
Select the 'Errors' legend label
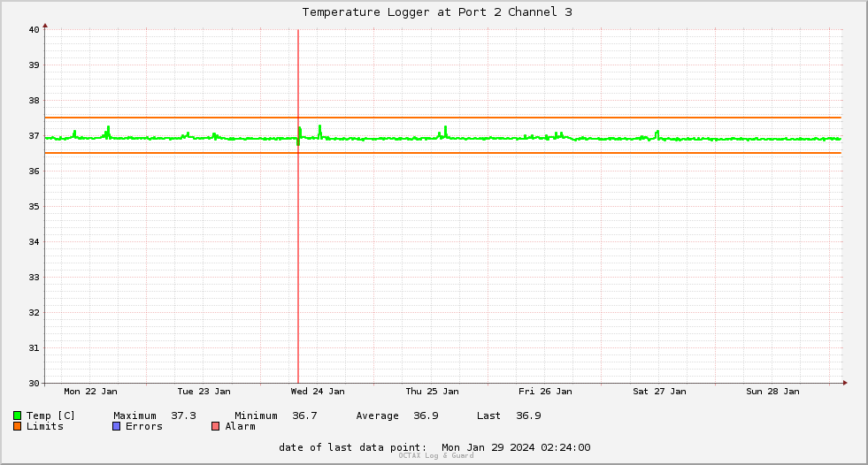[144, 426]
